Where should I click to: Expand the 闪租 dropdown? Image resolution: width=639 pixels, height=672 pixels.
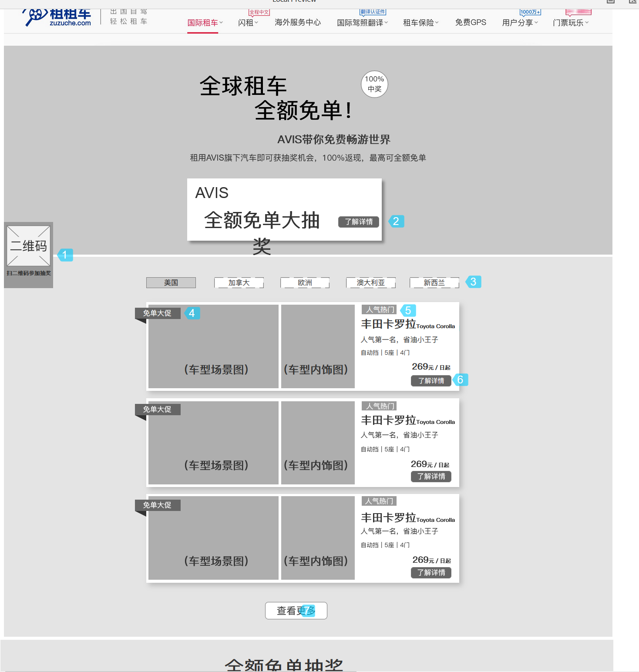[x=248, y=23]
